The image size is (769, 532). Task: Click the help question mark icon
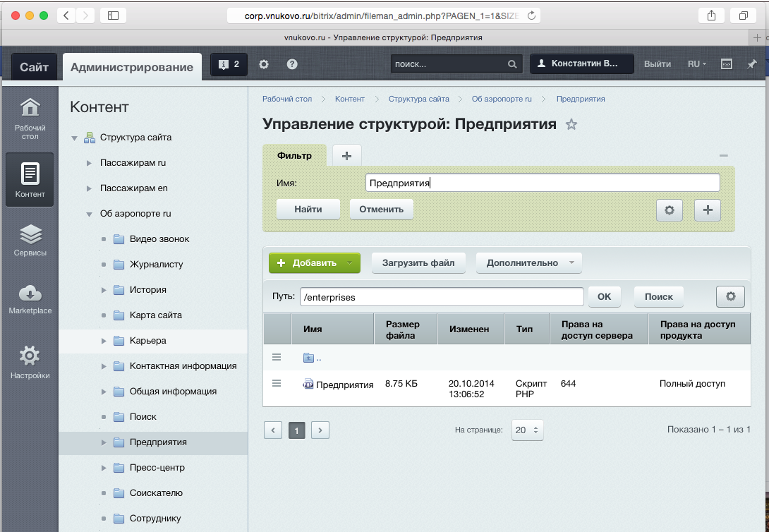(x=292, y=65)
